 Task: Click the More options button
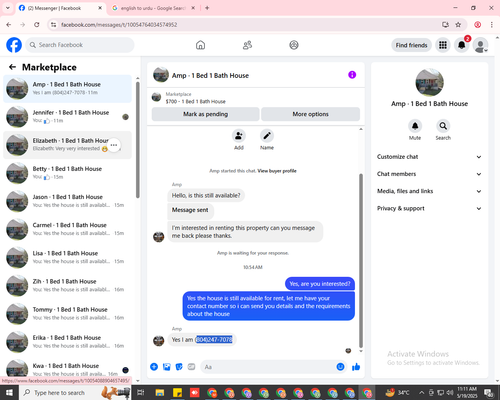pos(311,114)
